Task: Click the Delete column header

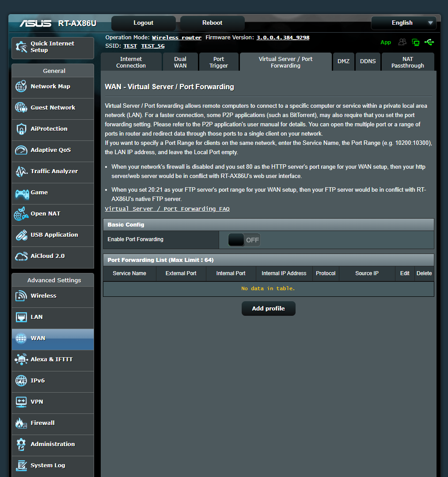Action: pos(424,273)
